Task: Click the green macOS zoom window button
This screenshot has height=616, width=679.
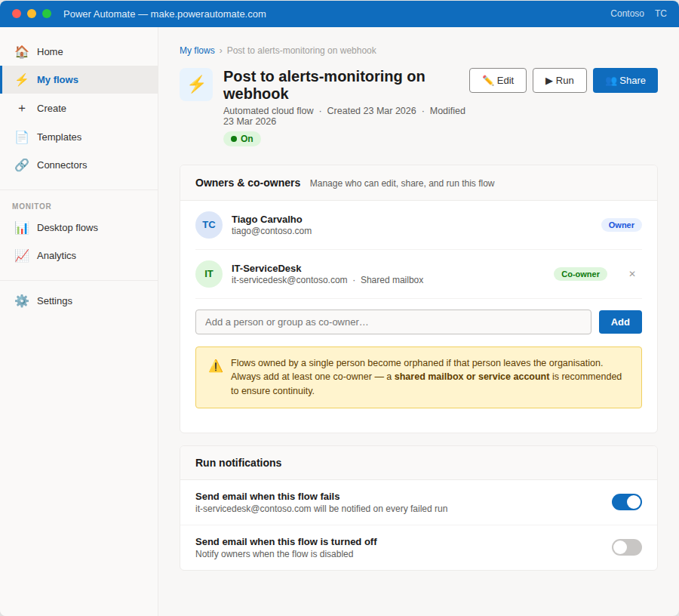Action: (x=47, y=14)
